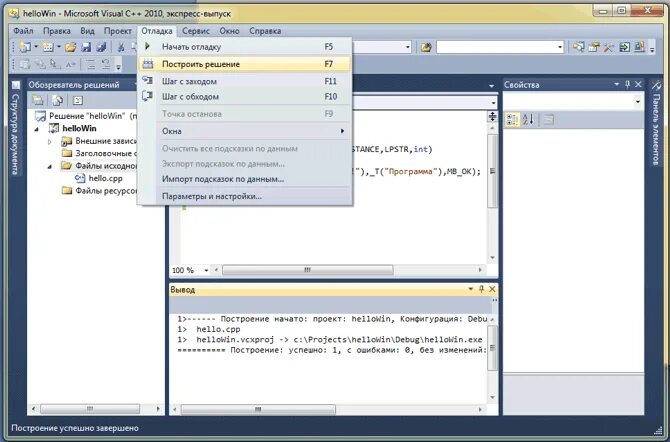Click the New Project toolbar icon
The image size is (670, 442).
[x=25, y=47]
